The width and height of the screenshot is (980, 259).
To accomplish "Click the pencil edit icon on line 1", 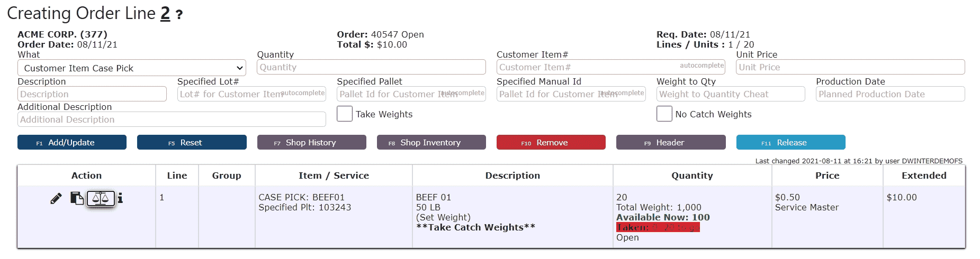I will click(x=56, y=198).
